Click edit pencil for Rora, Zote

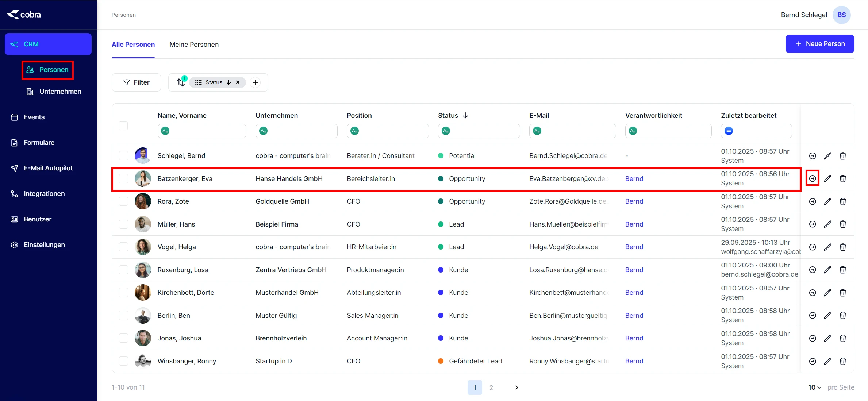coord(827,201)
